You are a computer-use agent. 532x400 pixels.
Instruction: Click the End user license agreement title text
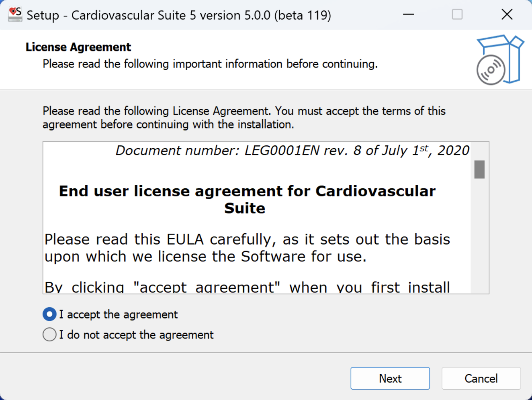click(x=247, y=200)
